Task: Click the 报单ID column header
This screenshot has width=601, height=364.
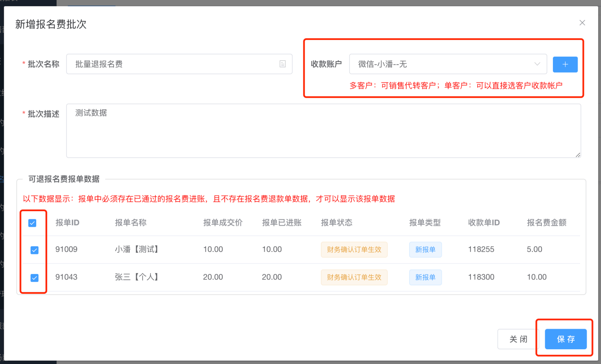Action: [67, 223]
